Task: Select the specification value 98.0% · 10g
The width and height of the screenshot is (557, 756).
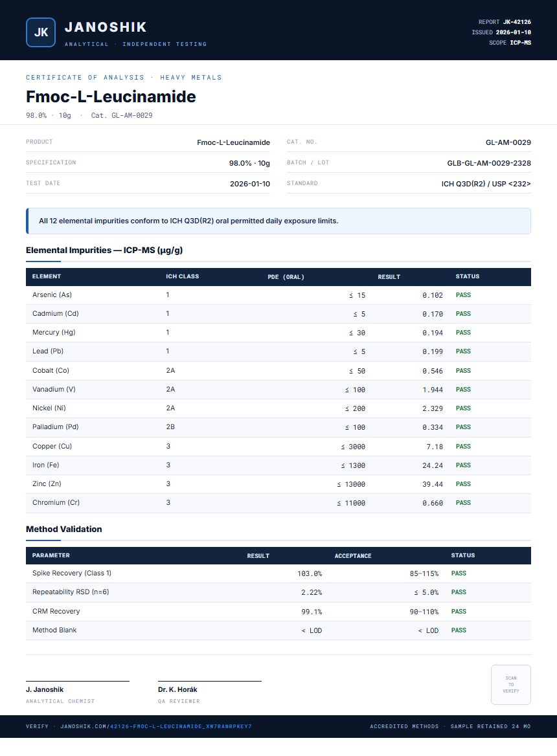Action: (x=249, y=163)
